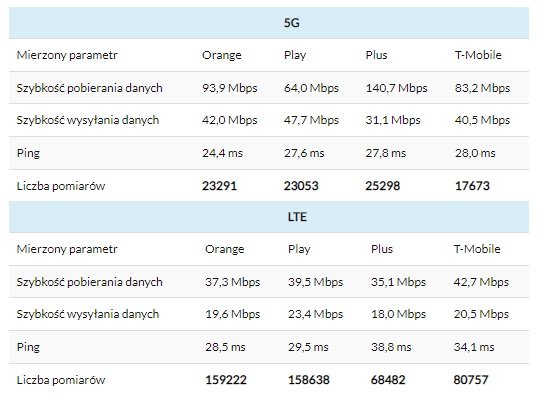Click Liczba pomiarów label in 5G table
Image resolution: width=540 pixels, height=395 pixels.
pos(61,186)
